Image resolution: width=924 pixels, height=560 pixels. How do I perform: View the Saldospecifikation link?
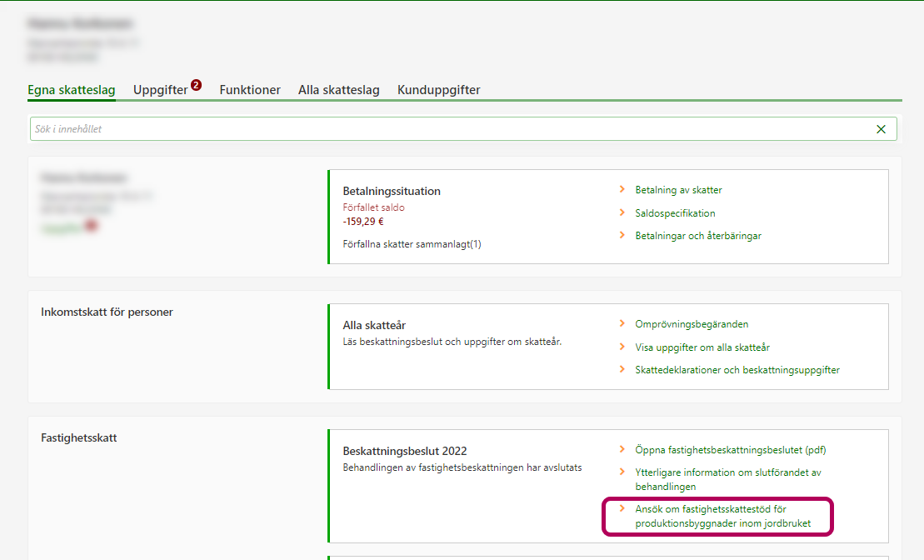(x=675, y=213)
